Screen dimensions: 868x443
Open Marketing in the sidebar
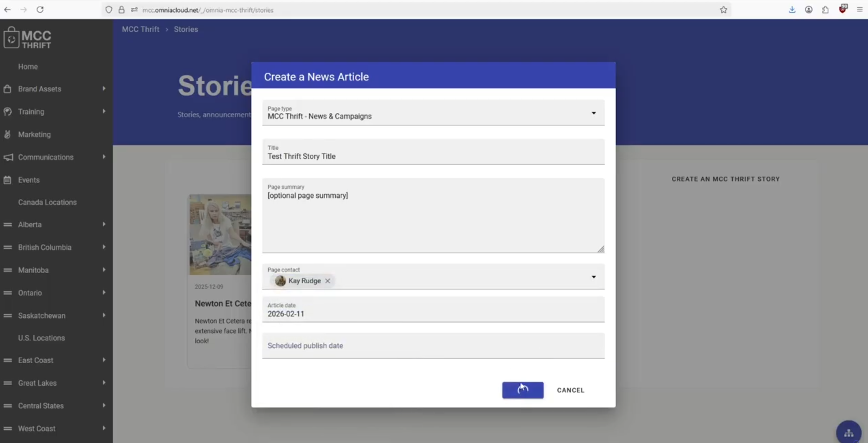[x=34, y=134]
